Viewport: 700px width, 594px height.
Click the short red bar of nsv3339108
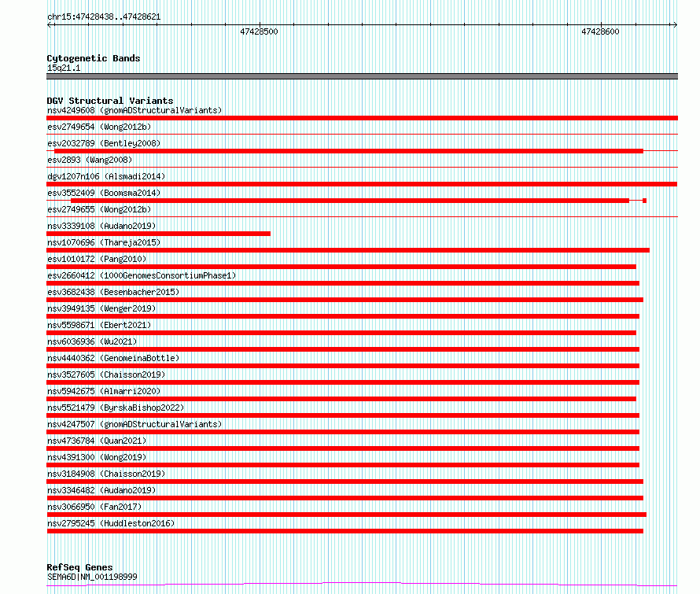(158, 234)
